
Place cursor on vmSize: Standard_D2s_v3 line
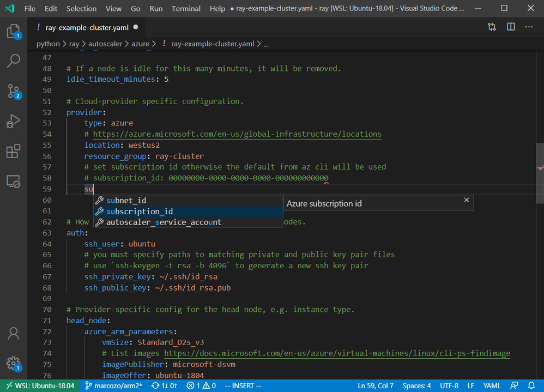pos(153,342)
